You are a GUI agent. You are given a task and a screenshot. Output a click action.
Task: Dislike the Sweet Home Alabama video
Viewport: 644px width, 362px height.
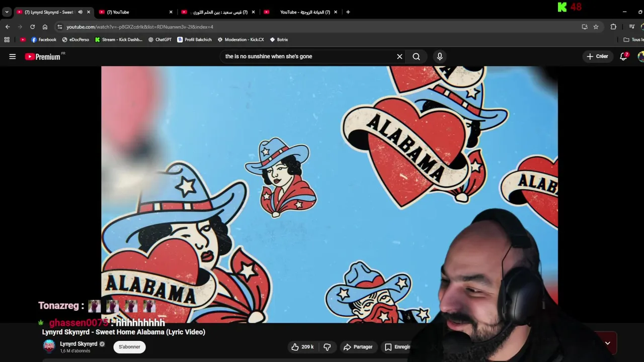(x=327, y=347)
